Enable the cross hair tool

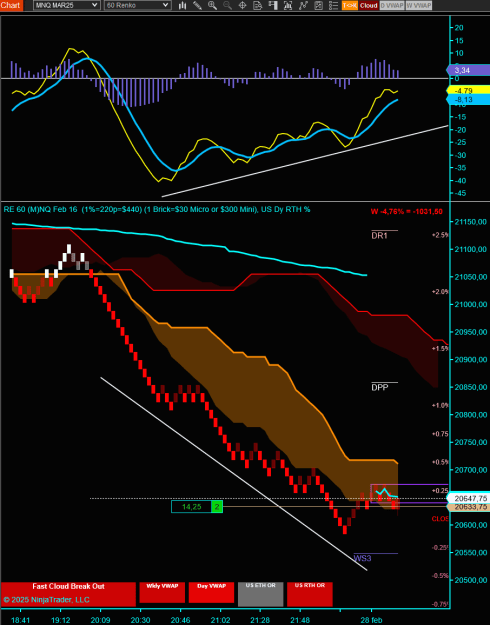coord(242,5)
